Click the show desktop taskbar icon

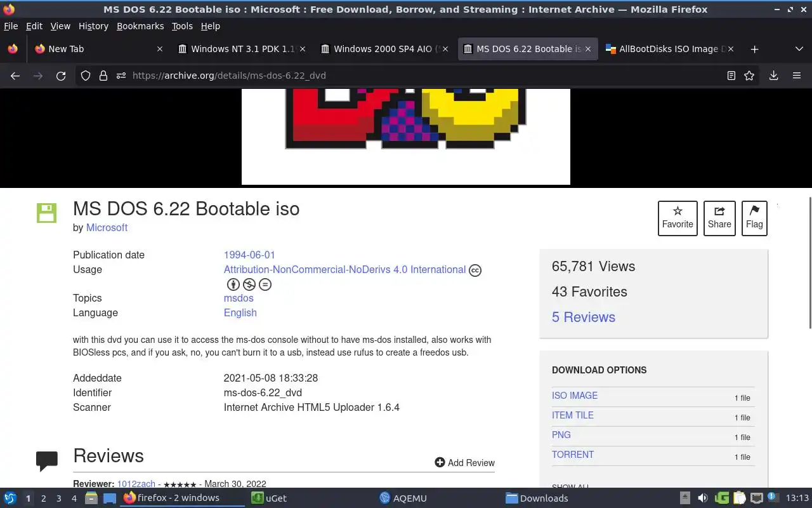[110, 498]
